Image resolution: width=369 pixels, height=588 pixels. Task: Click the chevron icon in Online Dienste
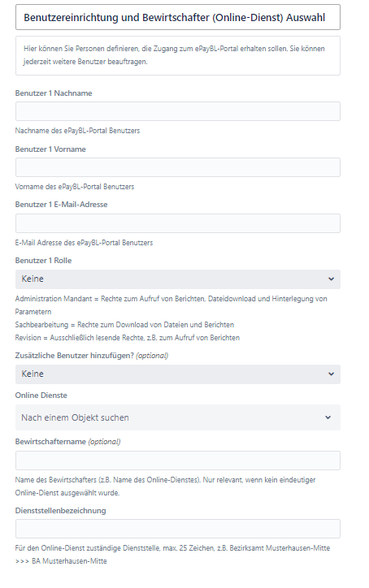click(328, 417)
